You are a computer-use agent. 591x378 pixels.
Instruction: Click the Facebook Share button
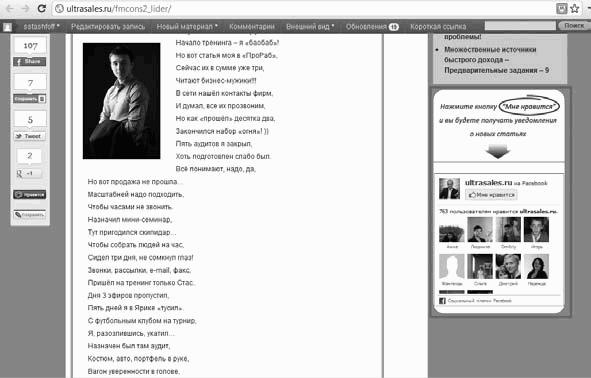pos(29,61)
